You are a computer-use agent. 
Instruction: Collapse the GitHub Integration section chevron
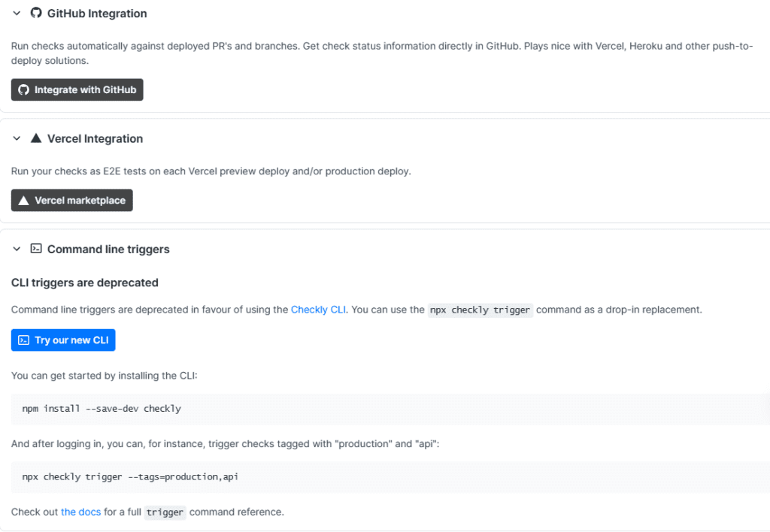tap(17, 14)
